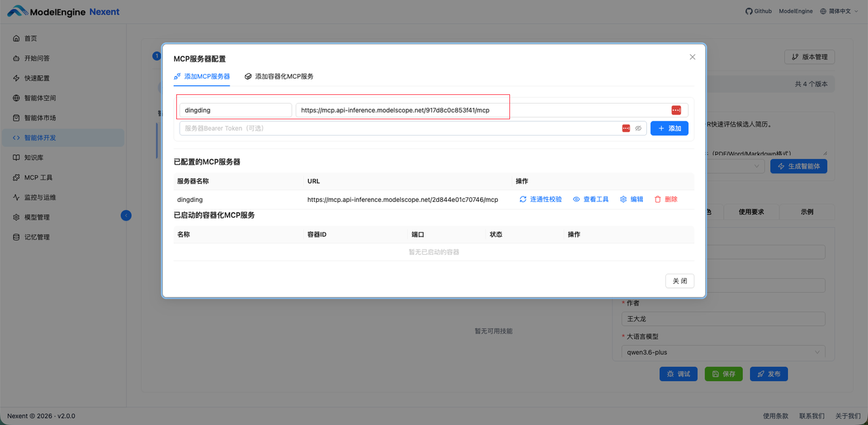Image resolution: width=868 pixels, height=425 pixels.
Task: Click the configured server URL cell text
Action: (403, 199)
